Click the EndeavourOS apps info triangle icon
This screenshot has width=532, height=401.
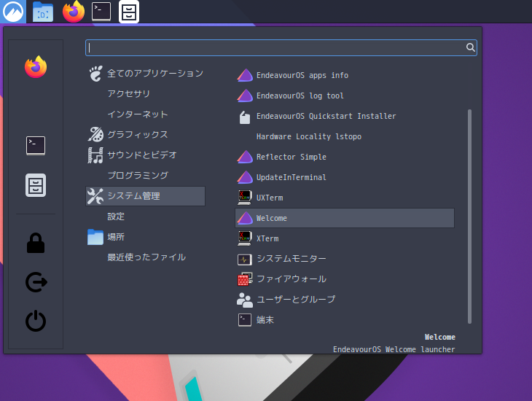coord(245,75)
